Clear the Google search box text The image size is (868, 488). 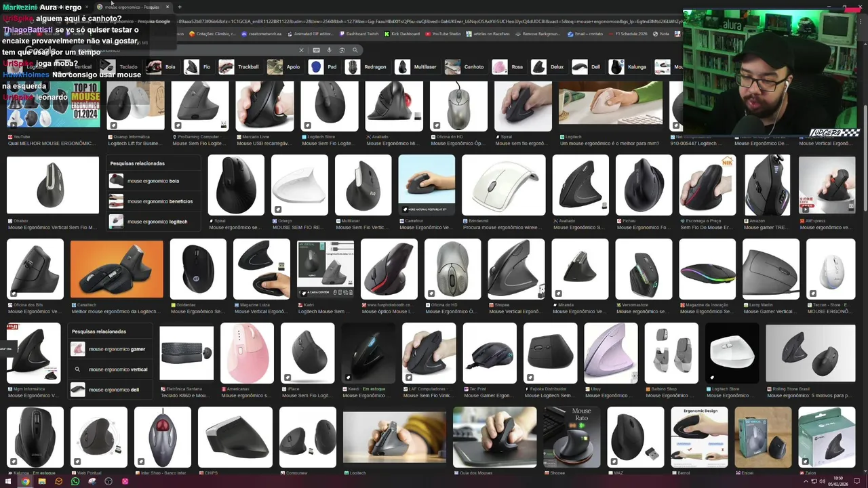302,50
